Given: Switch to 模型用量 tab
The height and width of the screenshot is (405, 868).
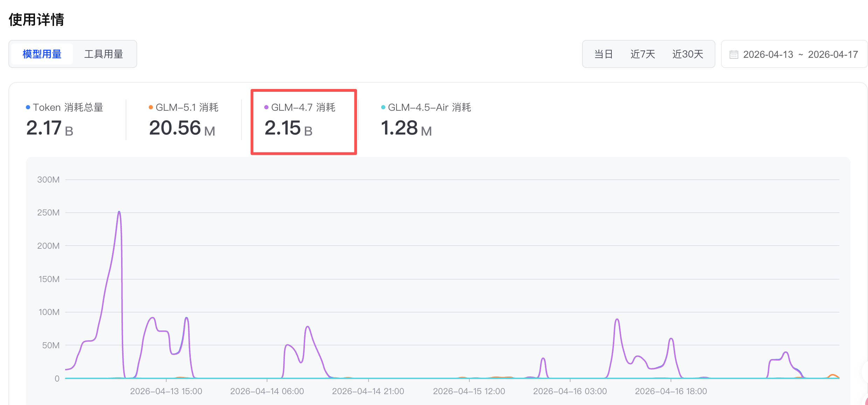Looking at the screenshot, I should tap(42, 54).
